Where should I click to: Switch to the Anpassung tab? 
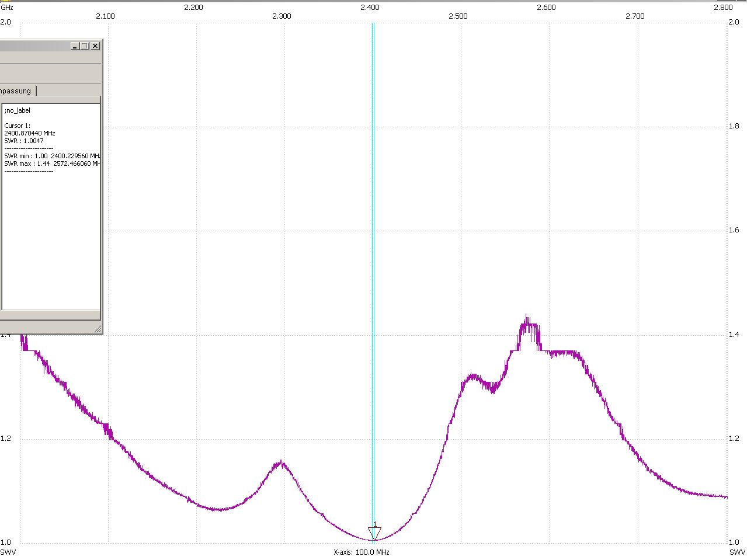[x=18, y=91]
